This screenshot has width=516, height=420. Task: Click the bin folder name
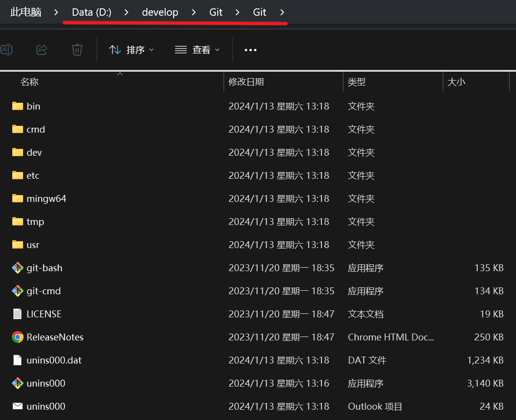coord(33,106)
